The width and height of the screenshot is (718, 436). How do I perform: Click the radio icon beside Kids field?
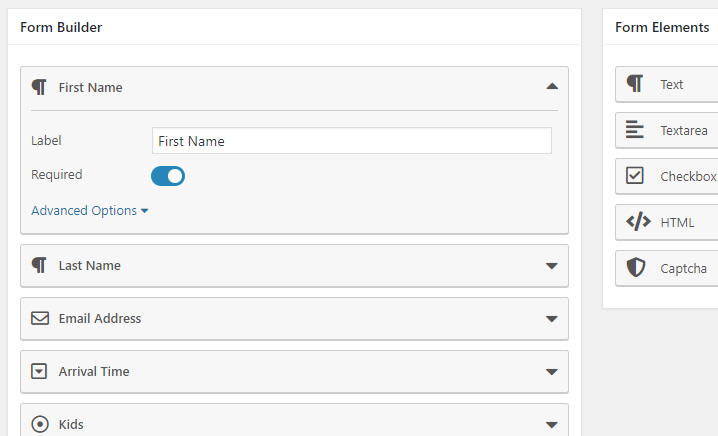click(40, 424)
